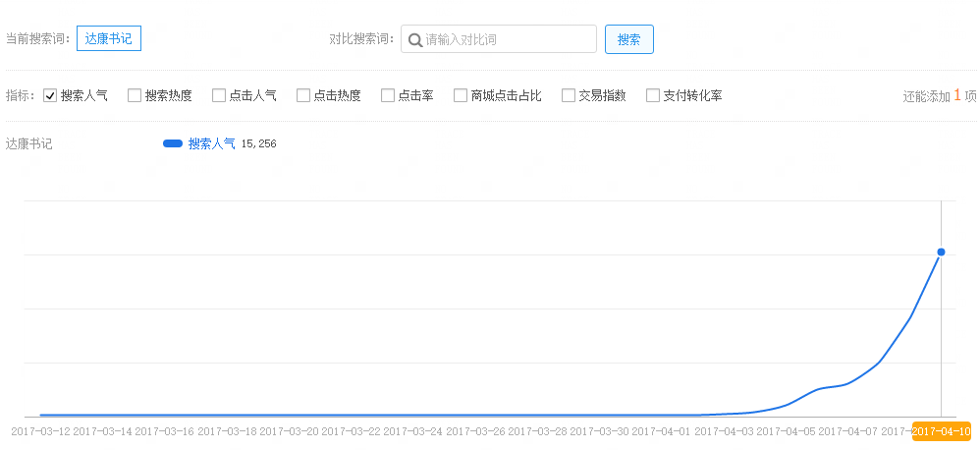This screenshot has height=450, width=980.
Task: Click the 达康书记 current search term tag
Action: pos(110,39)
